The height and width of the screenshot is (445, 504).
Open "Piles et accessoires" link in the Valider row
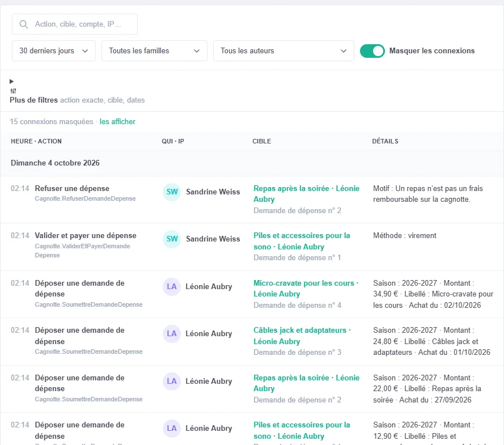coord(302,241)
